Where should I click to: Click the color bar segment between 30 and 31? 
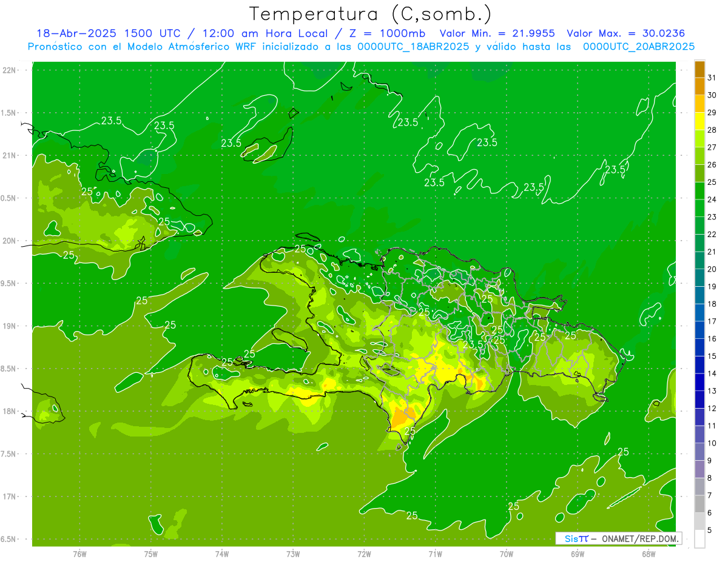(699, 87)
